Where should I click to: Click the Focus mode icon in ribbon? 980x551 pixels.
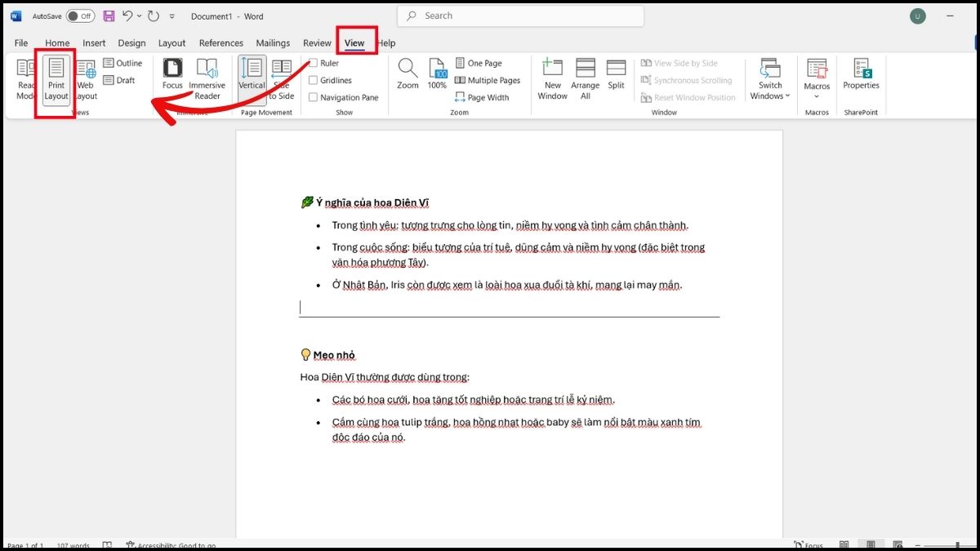point(172,69)
